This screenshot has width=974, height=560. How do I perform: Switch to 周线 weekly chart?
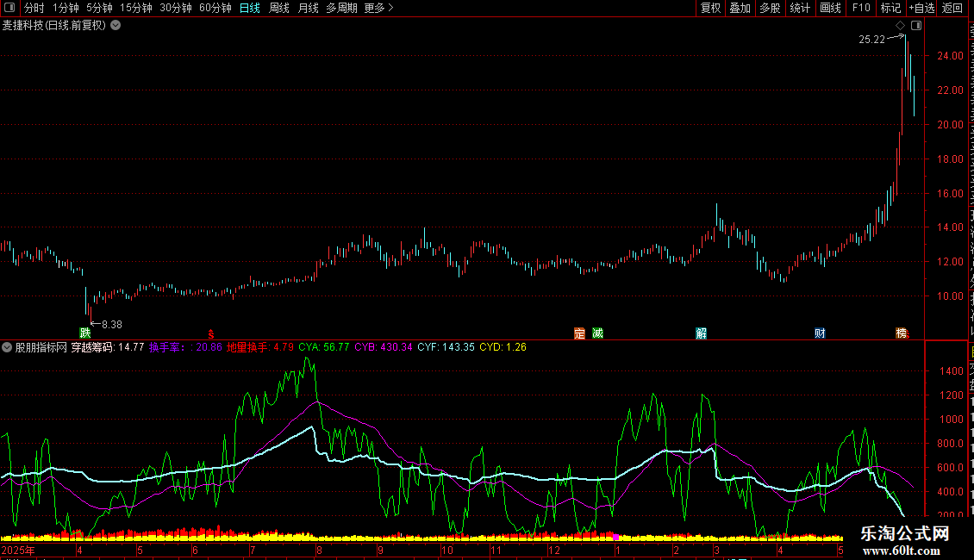click(279, 8)
